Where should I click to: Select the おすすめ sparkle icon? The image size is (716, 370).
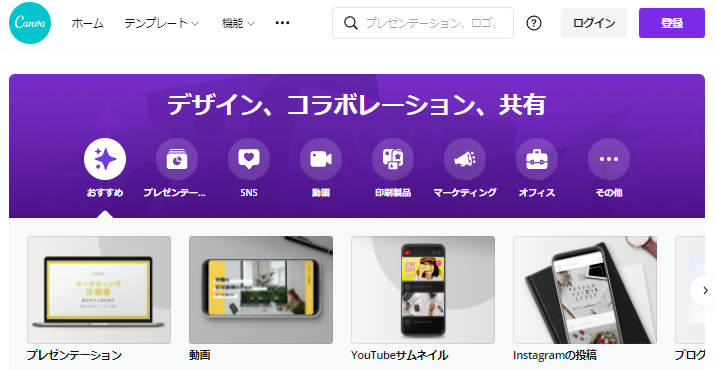105,159
